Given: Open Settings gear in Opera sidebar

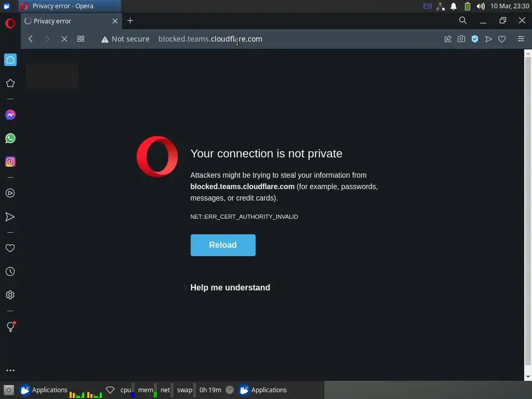Looking at the screenshot, I should [x=10, y=295].
